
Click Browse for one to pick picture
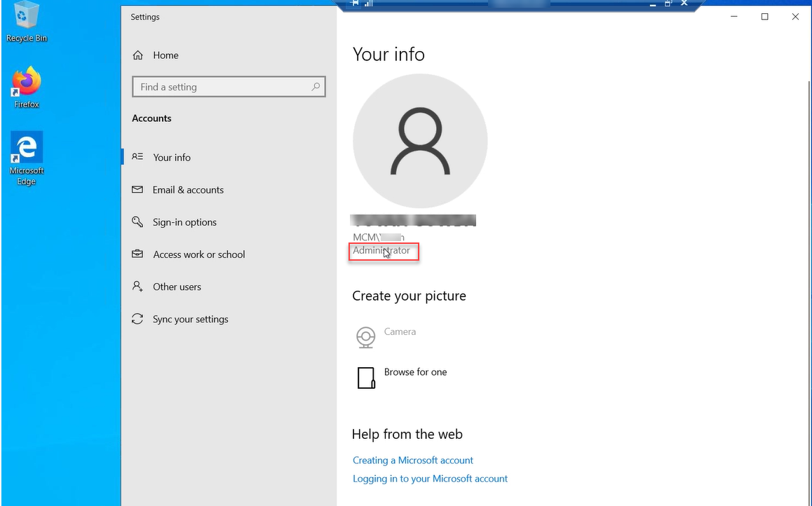point(415,372)
